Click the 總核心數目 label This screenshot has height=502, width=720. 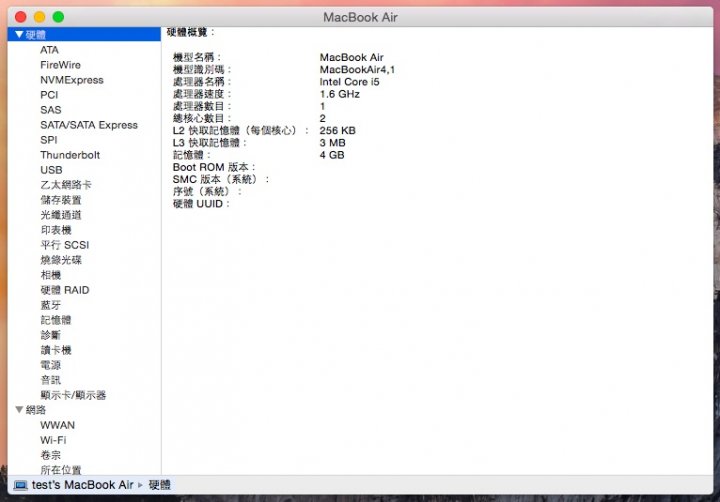202,118
